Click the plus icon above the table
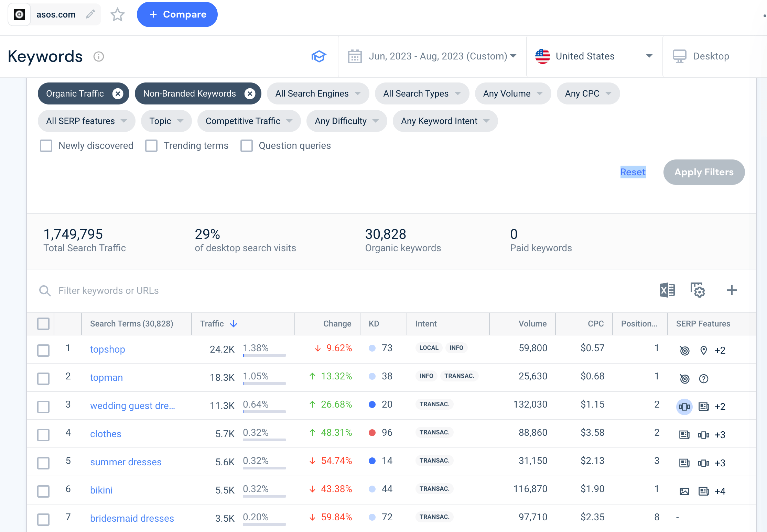The width and height of the screenshot is (767, 532). (x=732, y=290)
